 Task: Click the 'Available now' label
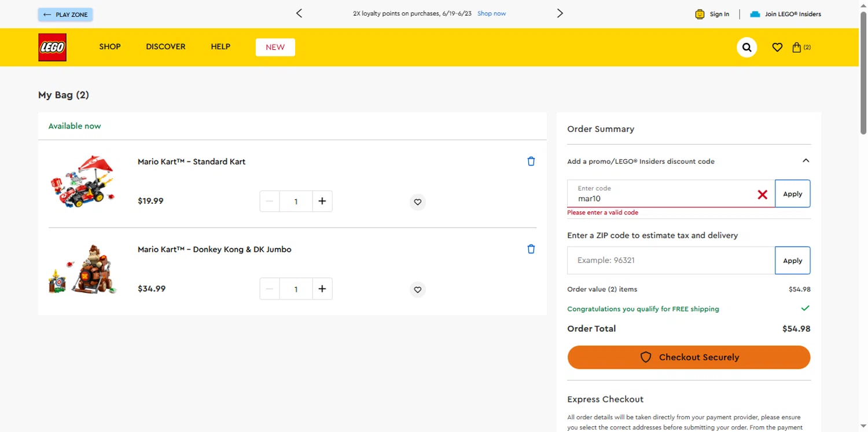[x=75, y=126]
